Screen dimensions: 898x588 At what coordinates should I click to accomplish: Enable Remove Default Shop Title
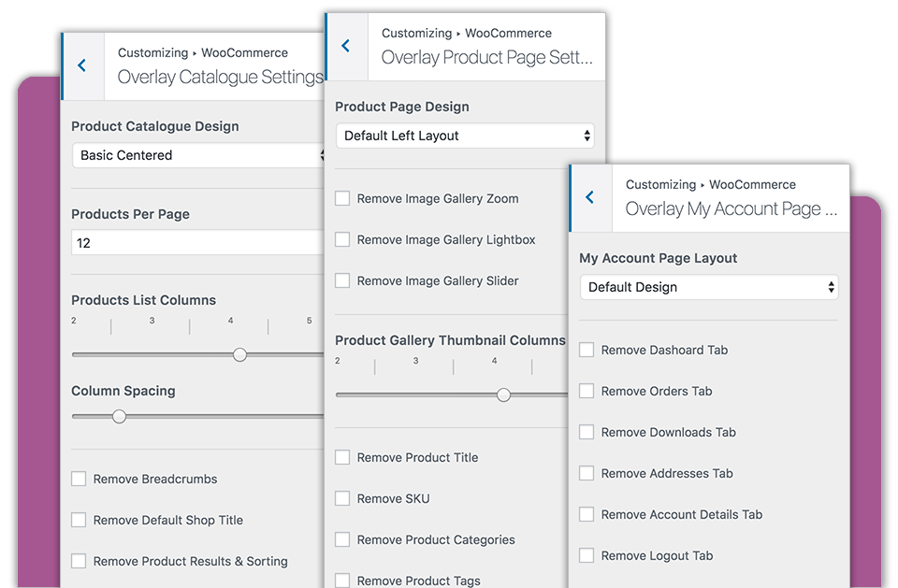click(80, 520)
